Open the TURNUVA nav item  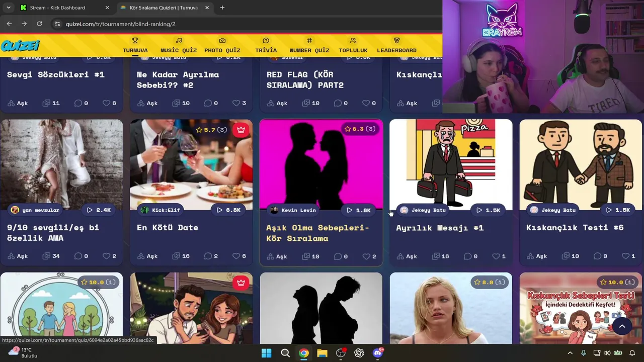[135, 45]
